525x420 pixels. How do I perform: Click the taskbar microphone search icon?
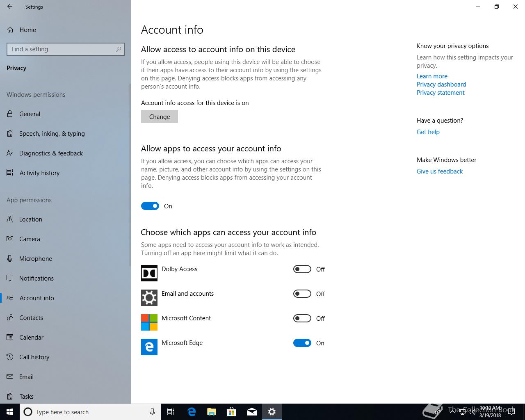152,412
